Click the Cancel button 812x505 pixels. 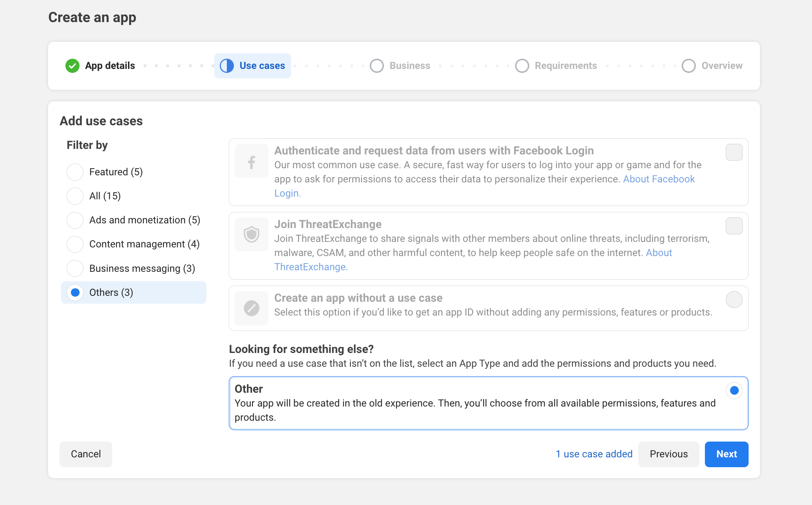tap(86, 454)
